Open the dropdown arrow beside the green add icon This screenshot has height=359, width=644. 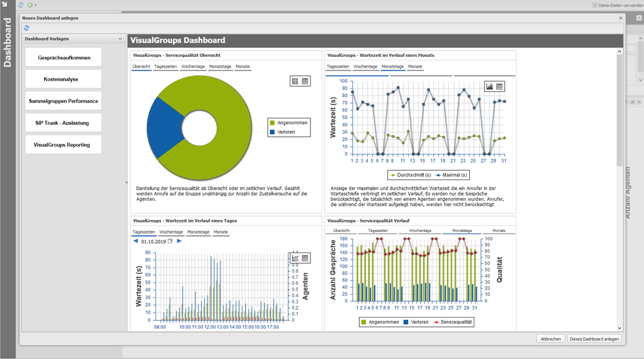click(35, 5)
